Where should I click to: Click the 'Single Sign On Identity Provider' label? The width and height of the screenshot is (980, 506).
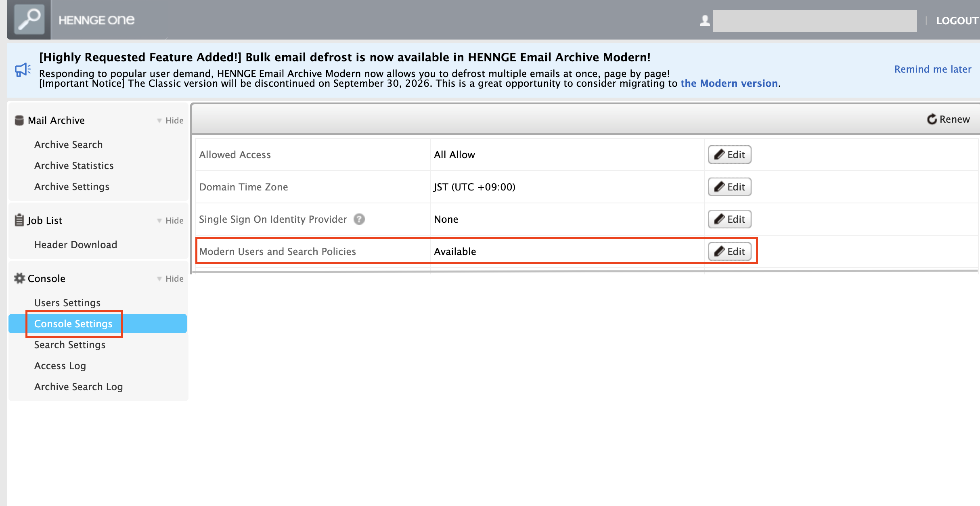pos(273,219)
